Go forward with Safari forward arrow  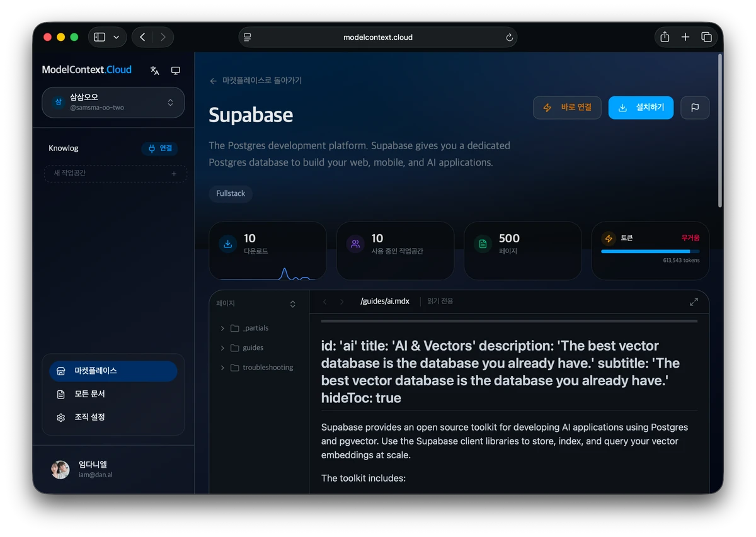coord(163,37)
